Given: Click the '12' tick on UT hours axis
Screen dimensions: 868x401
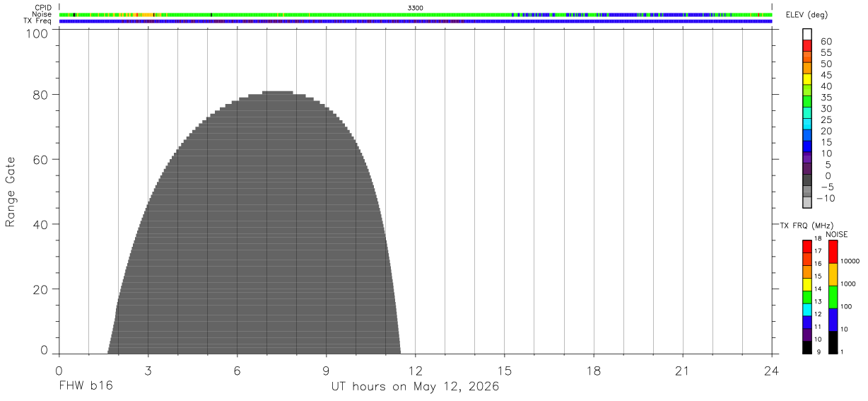Looking at the screenshot, I should coord(415,371).
